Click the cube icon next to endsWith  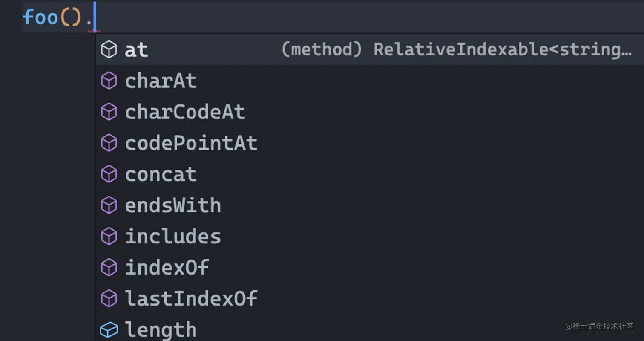tap(109, 205)
